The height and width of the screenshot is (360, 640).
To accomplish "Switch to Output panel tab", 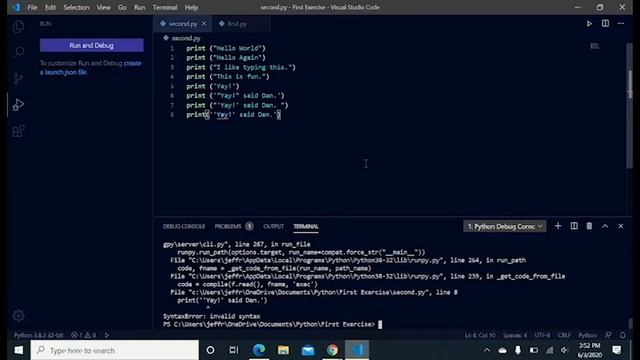I will pos(273,226).
